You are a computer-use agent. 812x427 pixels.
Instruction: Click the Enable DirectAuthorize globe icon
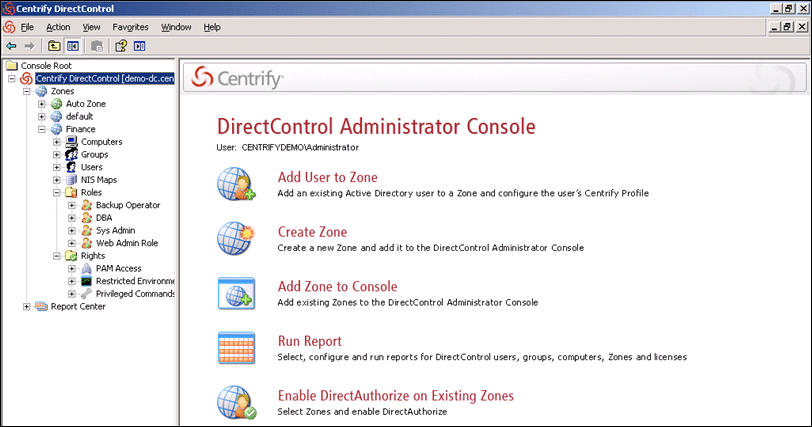pyautogui.click(x=236, y=402)
